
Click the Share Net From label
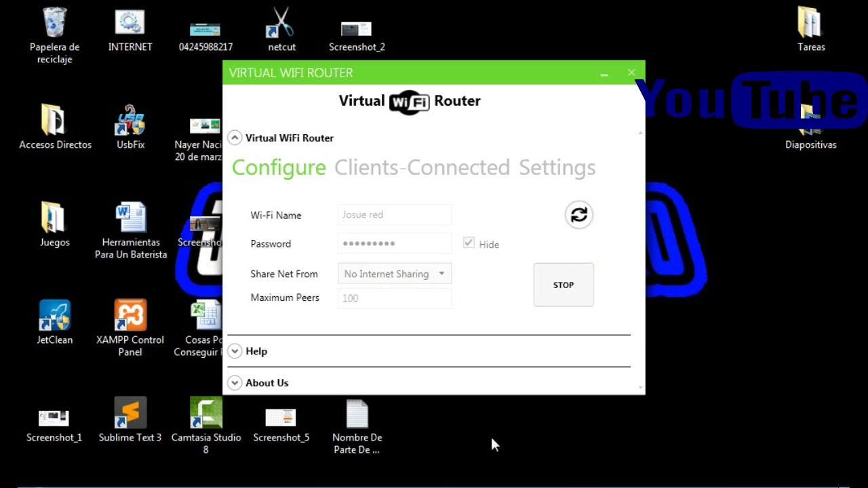point(284,274)
